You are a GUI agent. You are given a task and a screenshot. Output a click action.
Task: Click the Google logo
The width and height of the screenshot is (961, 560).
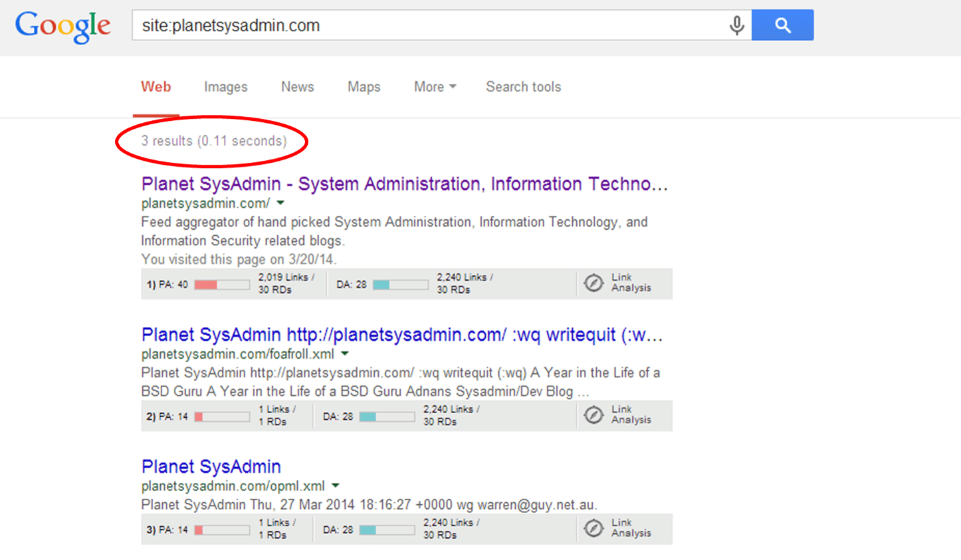63,27
